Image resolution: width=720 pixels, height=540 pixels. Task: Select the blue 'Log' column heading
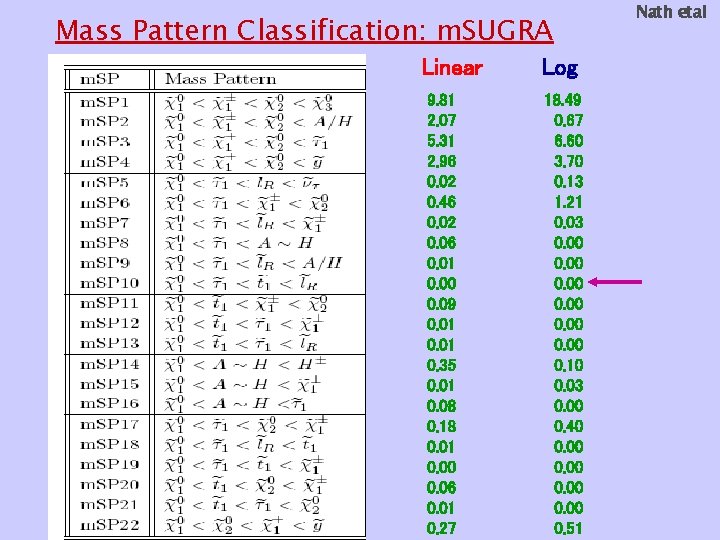point(560,68)
